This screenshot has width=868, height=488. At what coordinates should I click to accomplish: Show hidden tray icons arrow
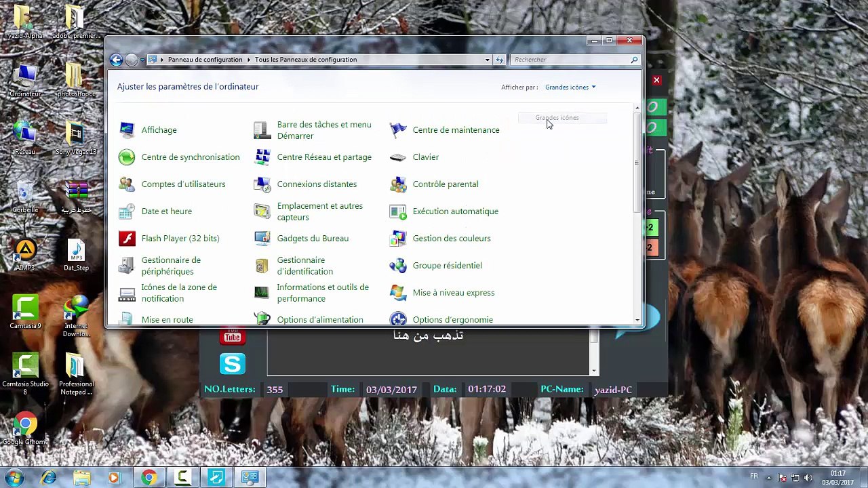coord(768,478)
